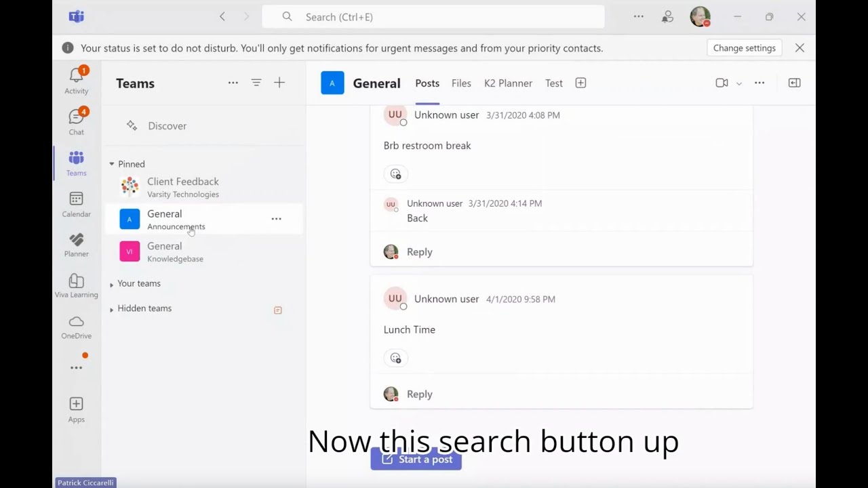Open channel notification settings via the people icon
The image size is (868, 488).
668,16
